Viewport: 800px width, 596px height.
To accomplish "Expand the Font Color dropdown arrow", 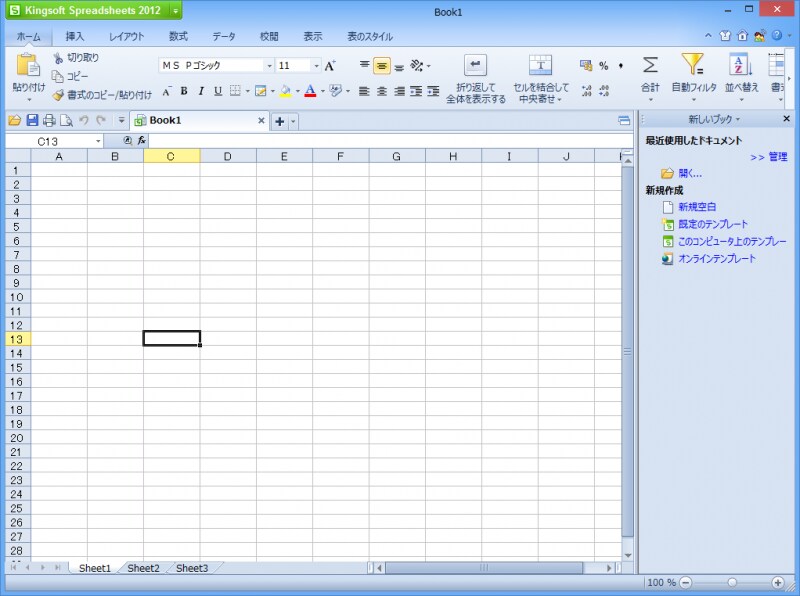I will pos(322,91).
